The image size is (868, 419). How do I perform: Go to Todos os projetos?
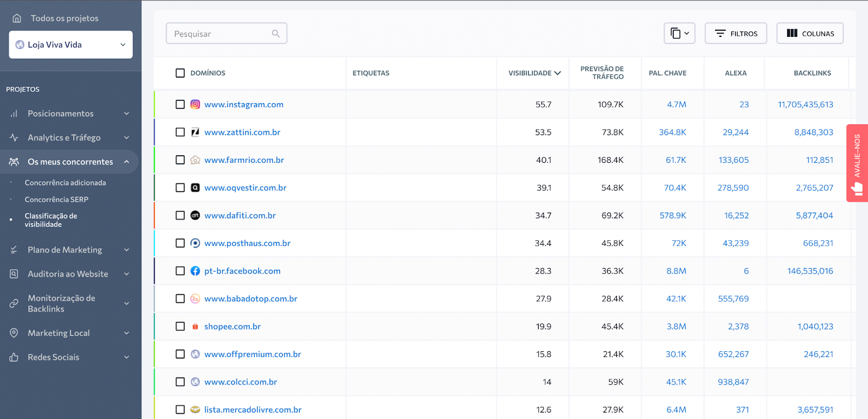click(x=65, y=18)
